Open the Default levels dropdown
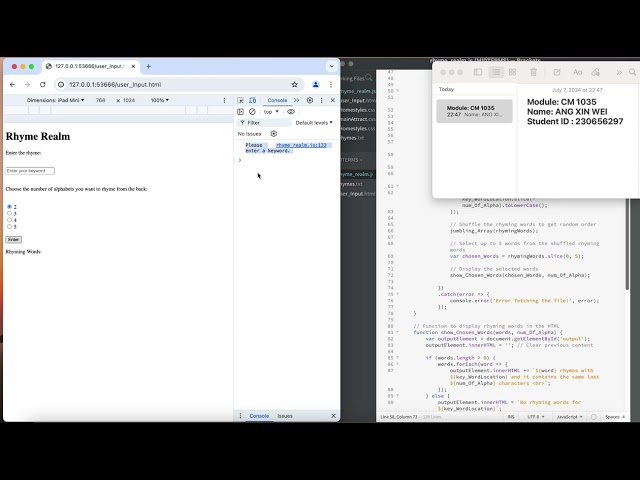The width and height of the screenshot is (640, 480). [314, 122]
